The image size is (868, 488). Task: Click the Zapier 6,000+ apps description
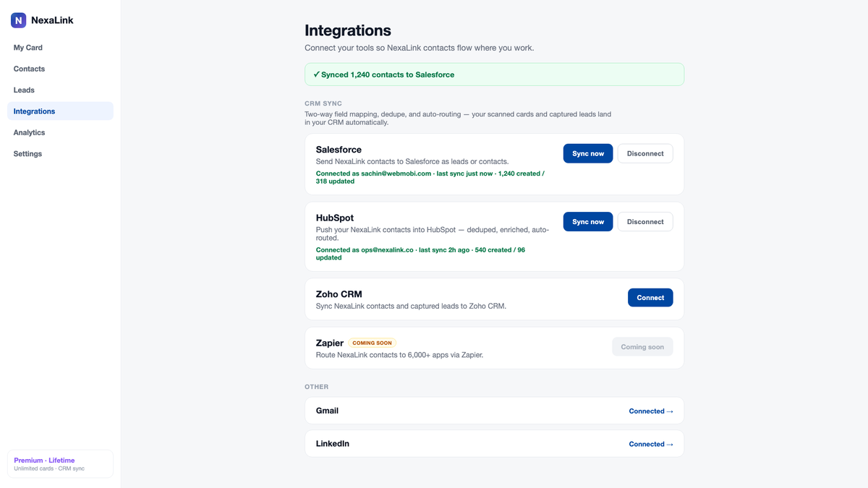[x=399, y=355]
